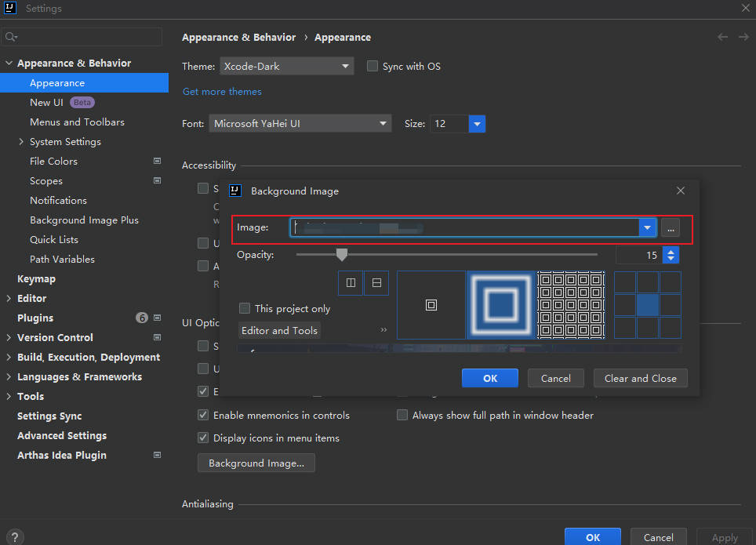Click the File Colors project-level icon
The height and width of the screenshot is (545, 756).
tap(157, 161)
